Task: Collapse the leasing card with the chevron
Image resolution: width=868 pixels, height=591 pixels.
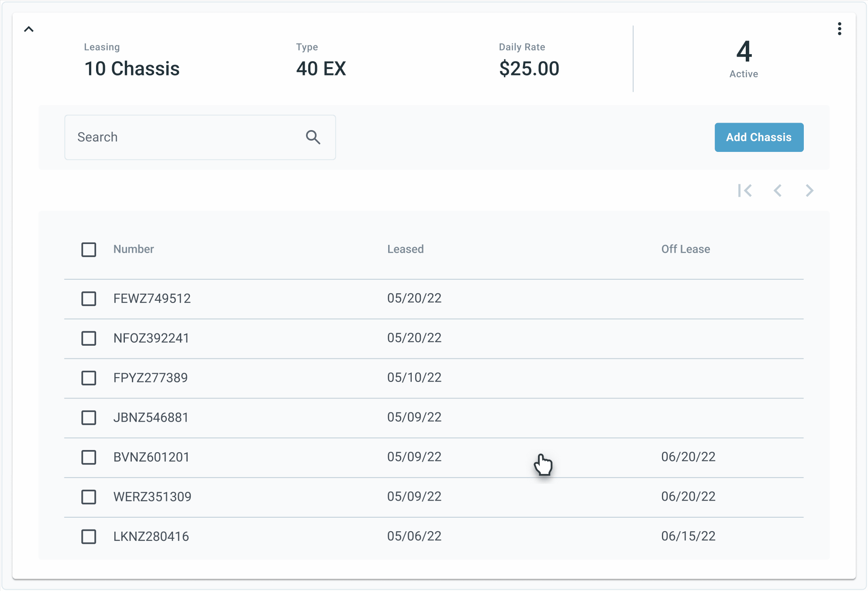Action: pyautogui.click(x=29, y=29)
